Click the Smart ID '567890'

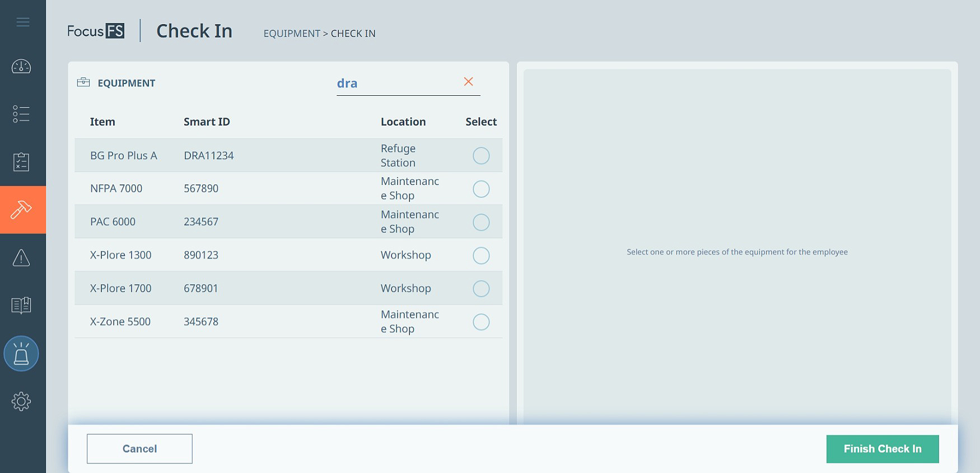click(201, 188)
